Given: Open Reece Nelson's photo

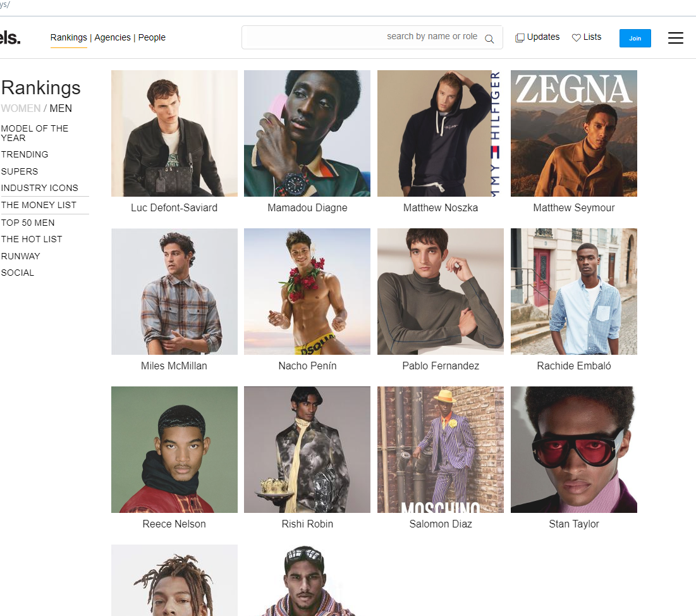Looking at the screenshot, I should point(174,450).
